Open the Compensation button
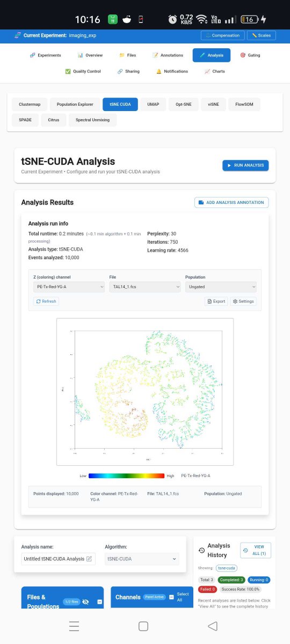Image resolution: width=290 pixels, height=644 pixels. (222, 35)
